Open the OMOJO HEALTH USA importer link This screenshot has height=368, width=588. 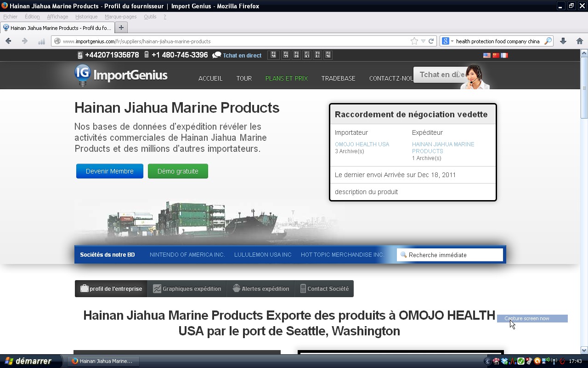coord(362,144)
